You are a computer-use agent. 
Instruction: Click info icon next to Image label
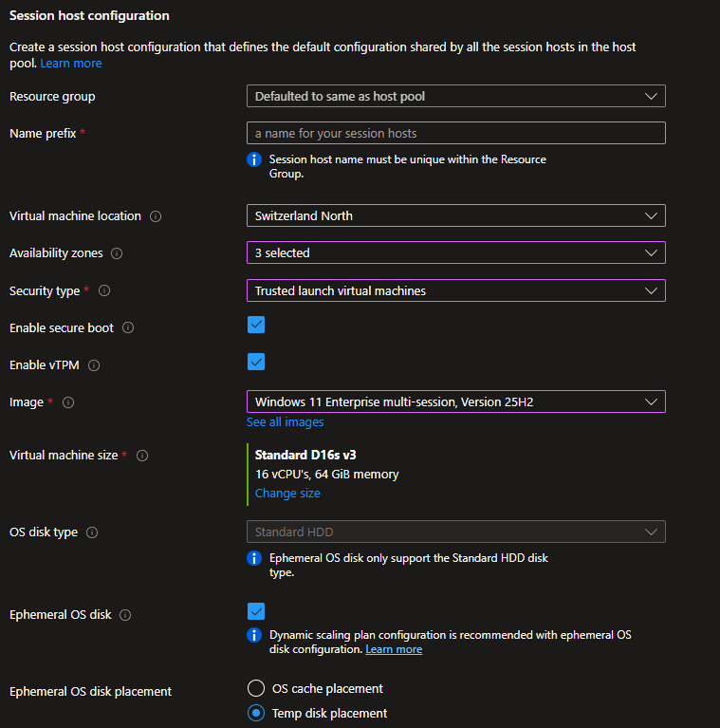68,402
